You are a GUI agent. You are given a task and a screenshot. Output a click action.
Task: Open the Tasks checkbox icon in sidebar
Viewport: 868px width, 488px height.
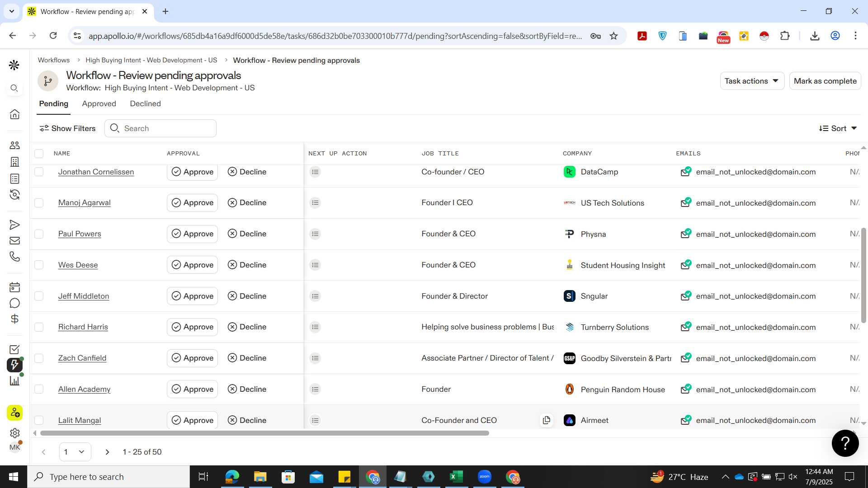14,349
